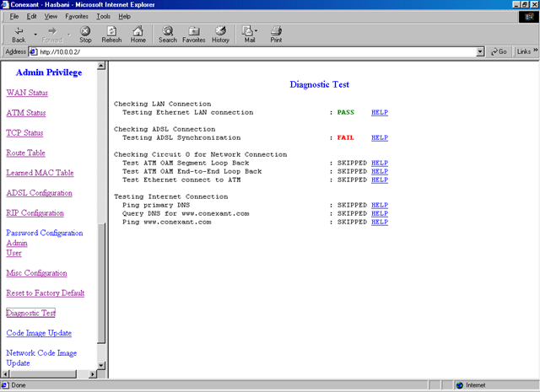Click HELP for Ethernet LAN connection test
The height and width of the screenshot is (392, 540).
(x=380, y=112)
